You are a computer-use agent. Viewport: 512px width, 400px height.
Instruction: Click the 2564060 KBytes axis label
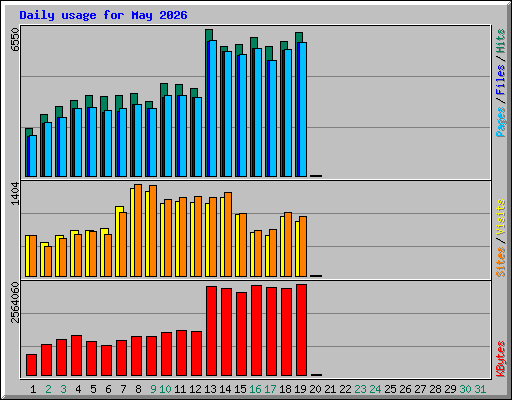click(x=15, y=303)
